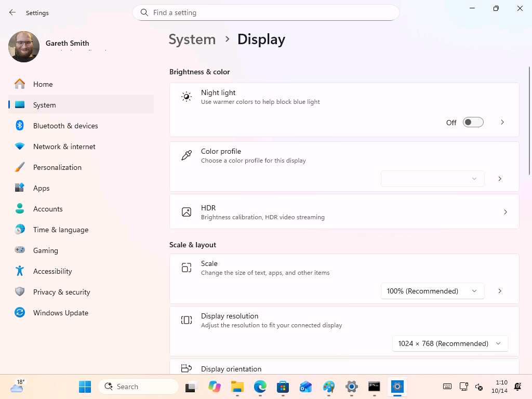
Task: Open Paint from the taskbar
Action: [329, 387]
